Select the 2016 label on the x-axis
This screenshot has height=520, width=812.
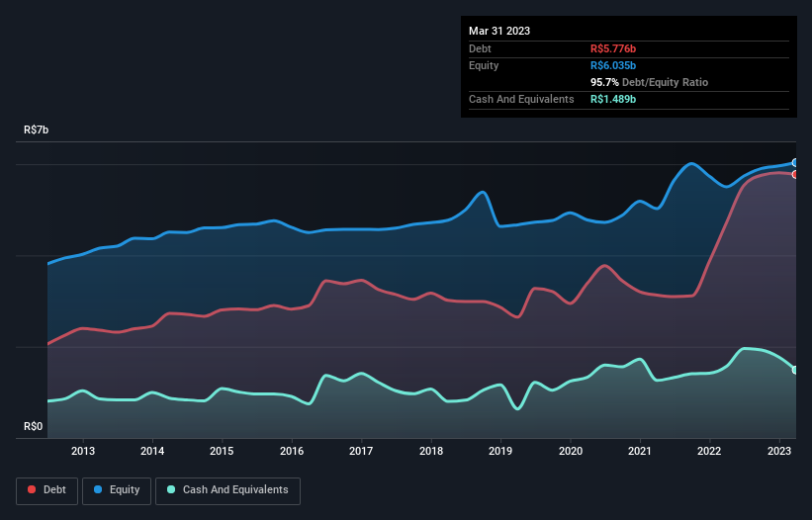pos(292,451)
